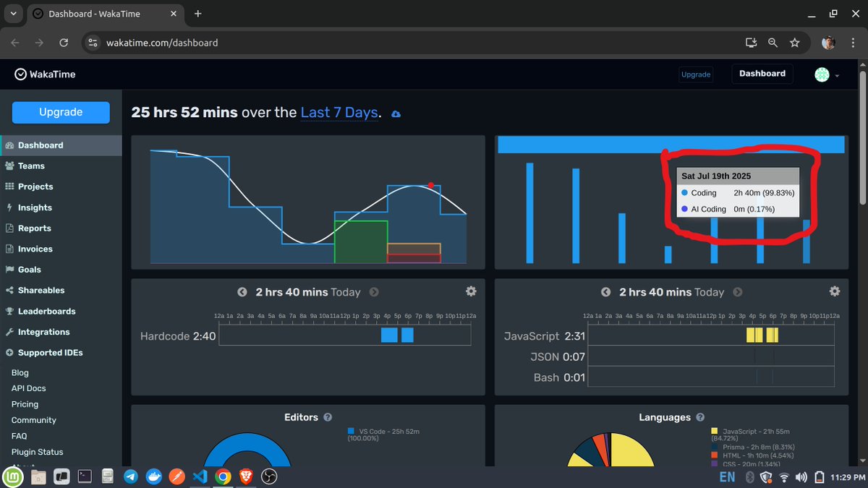The width and height of the screenshot is (868, 488).
Task: Click the Bash language row label
Action: [546, 377]
